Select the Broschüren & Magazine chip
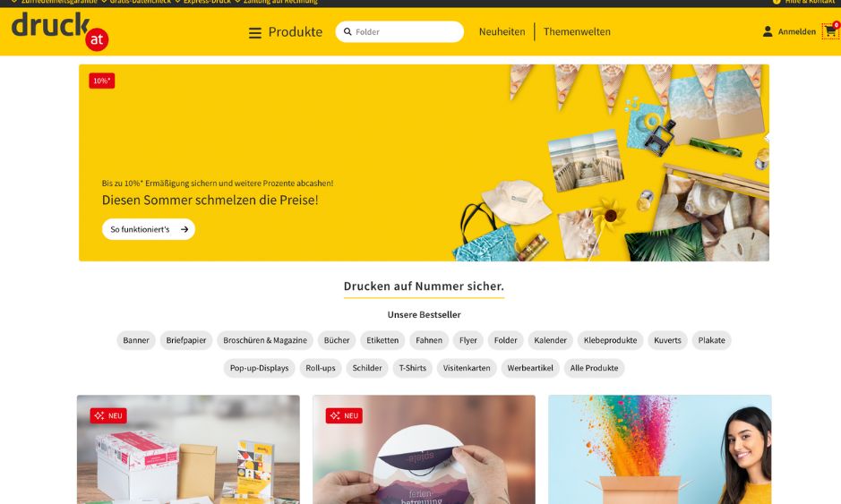The width and height of the screenshot is (841, 504). [265, 340]
